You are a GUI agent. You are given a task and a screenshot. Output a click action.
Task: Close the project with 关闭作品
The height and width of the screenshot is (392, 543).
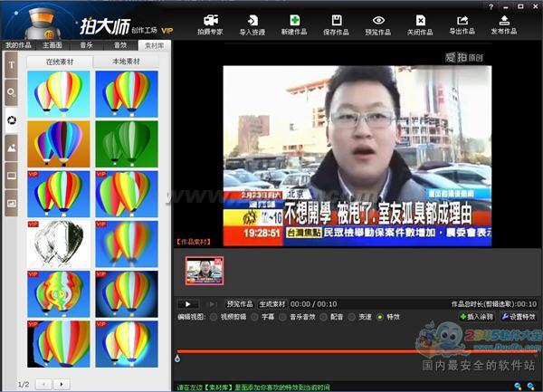[x=420, y=24]
